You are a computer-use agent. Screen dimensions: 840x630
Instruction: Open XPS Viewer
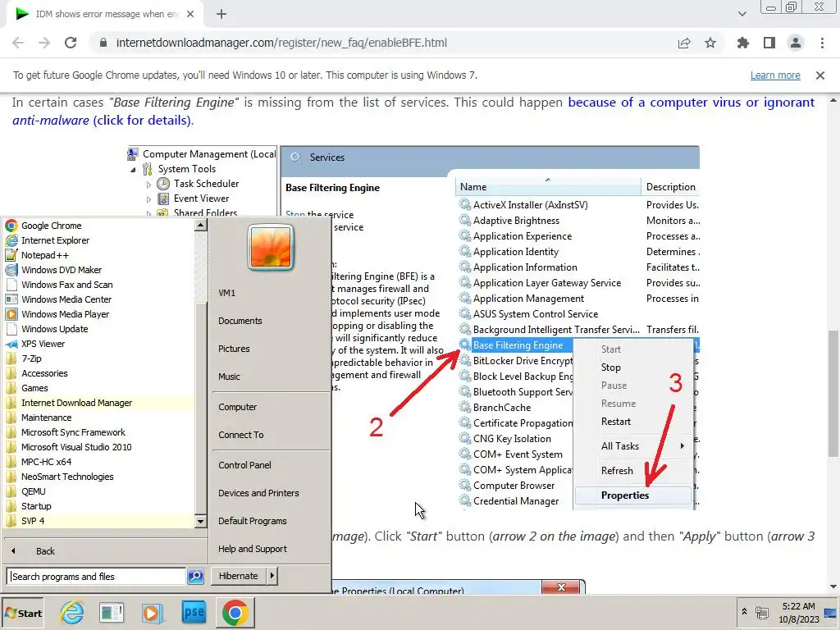(x=43, y=344)
